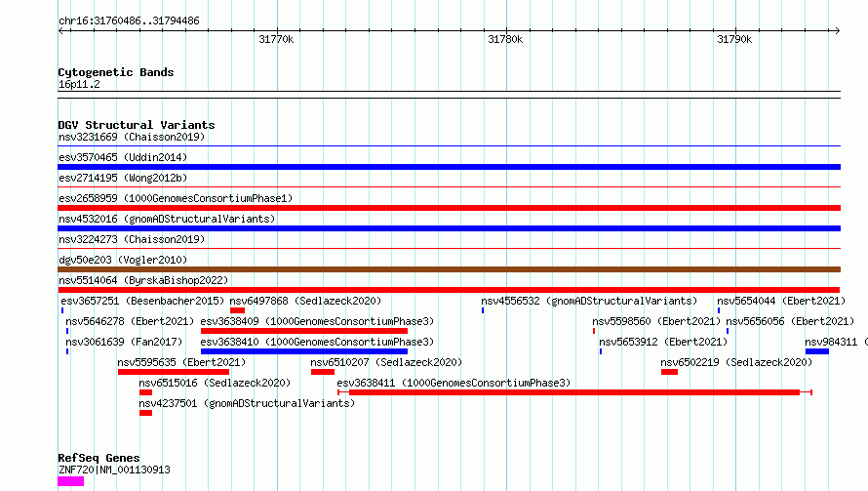The height and width of the screenshot is (491, 868).
Task: Click nsv3061639 (Fan2017) label
Action: tap(124, 342)
